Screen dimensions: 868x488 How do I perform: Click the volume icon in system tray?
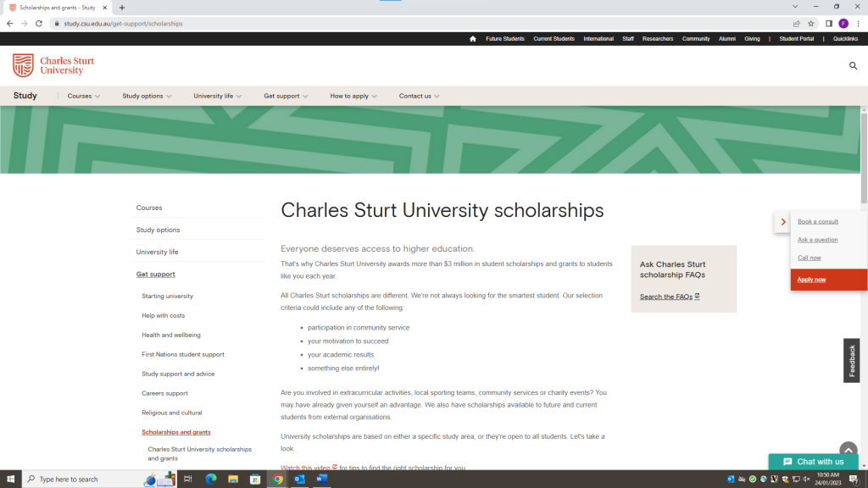tap(807, 480)
